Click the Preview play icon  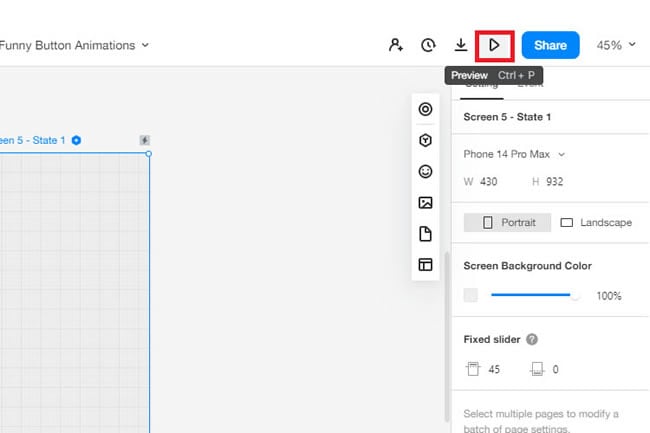pos(494,45)
